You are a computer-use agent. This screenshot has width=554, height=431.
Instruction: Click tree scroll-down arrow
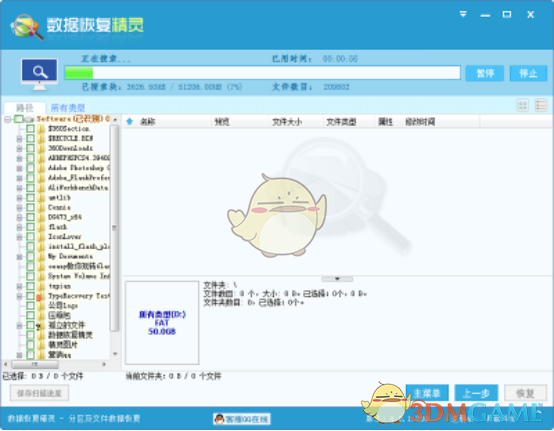point(115,354)
